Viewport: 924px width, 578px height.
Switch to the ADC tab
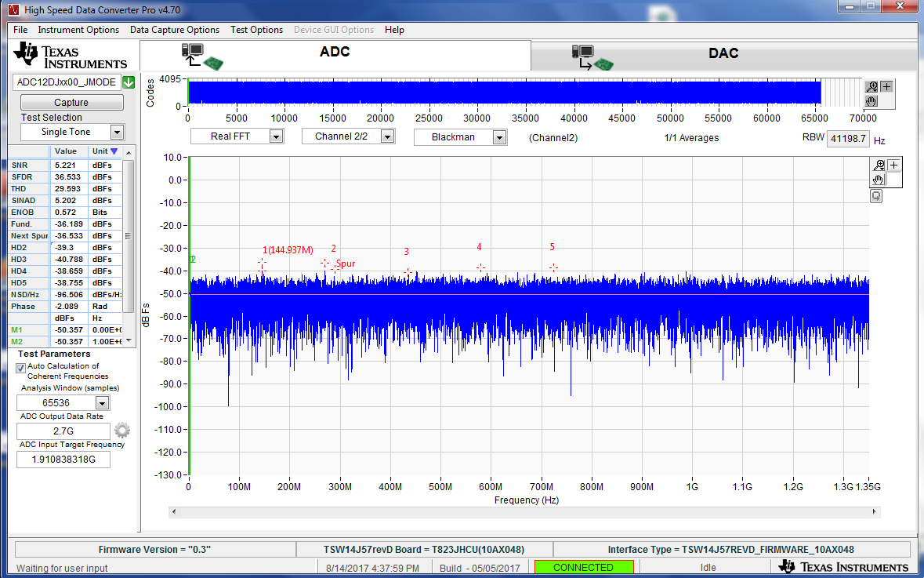(335, 56)
